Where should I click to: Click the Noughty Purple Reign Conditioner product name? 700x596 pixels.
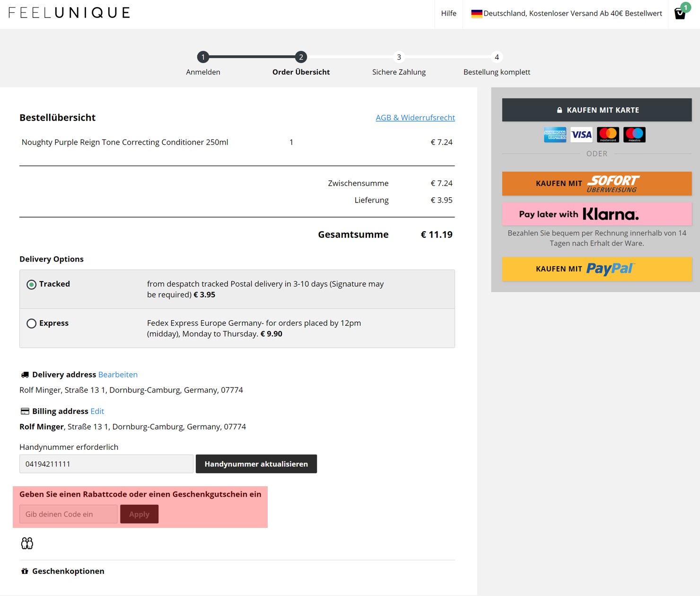click(125, 142)
